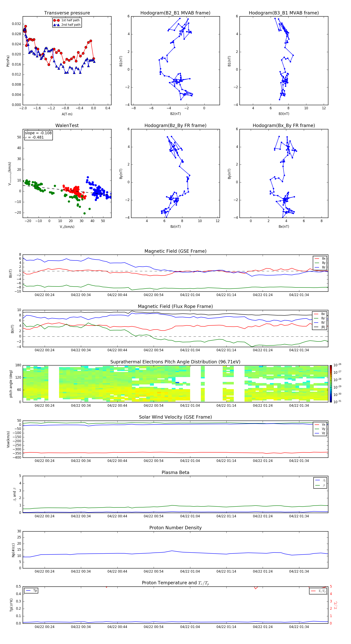Click the Suprathermal Electrons Pitch Angle Distribution title
The image size is (351, 644).
click(x=175, y=362)
